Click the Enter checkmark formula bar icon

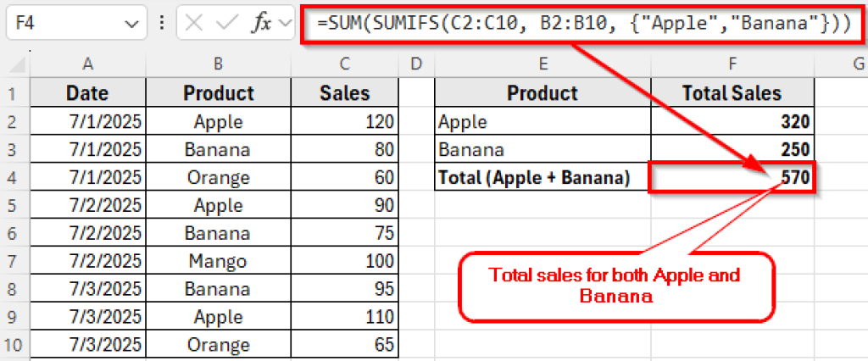(225, 24)
